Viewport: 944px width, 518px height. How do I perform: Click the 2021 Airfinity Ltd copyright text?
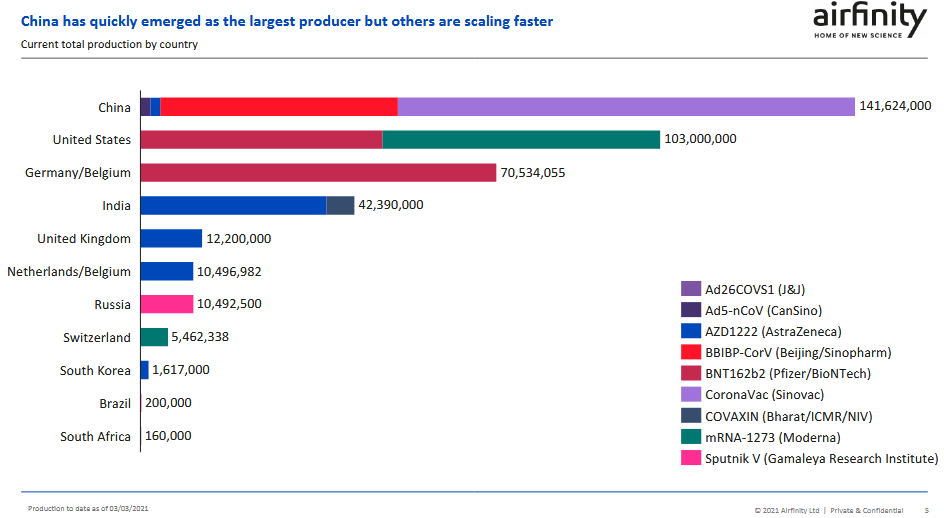pos(787,510)
